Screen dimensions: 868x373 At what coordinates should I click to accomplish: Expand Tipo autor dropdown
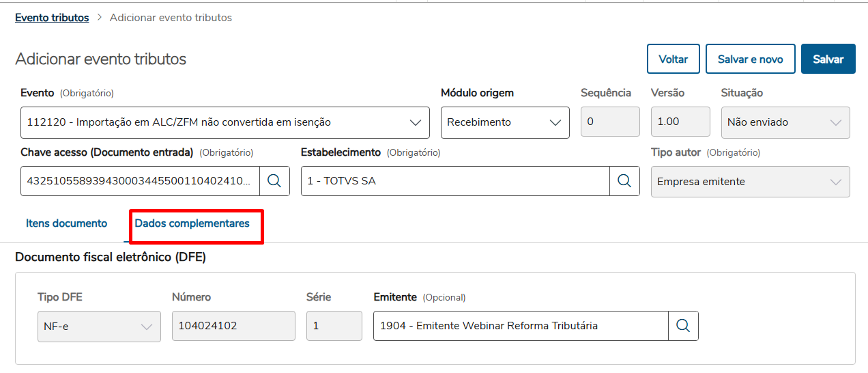[835, 182]
